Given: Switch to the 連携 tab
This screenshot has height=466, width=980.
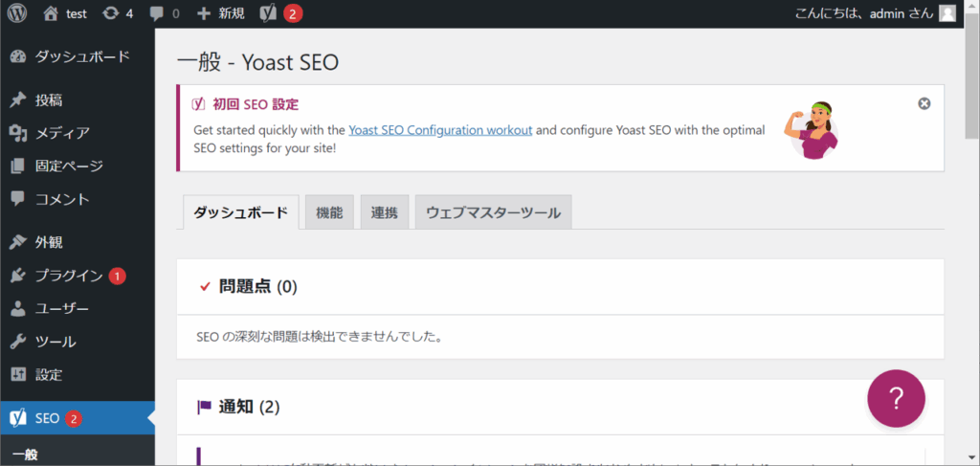Looking at the screenshot, I should point(385,212).
